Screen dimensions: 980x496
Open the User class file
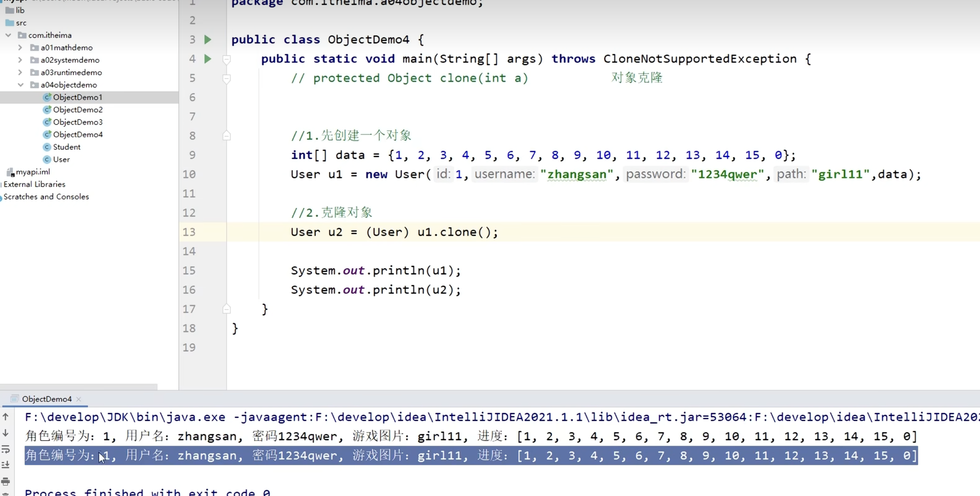coord(61,160)
